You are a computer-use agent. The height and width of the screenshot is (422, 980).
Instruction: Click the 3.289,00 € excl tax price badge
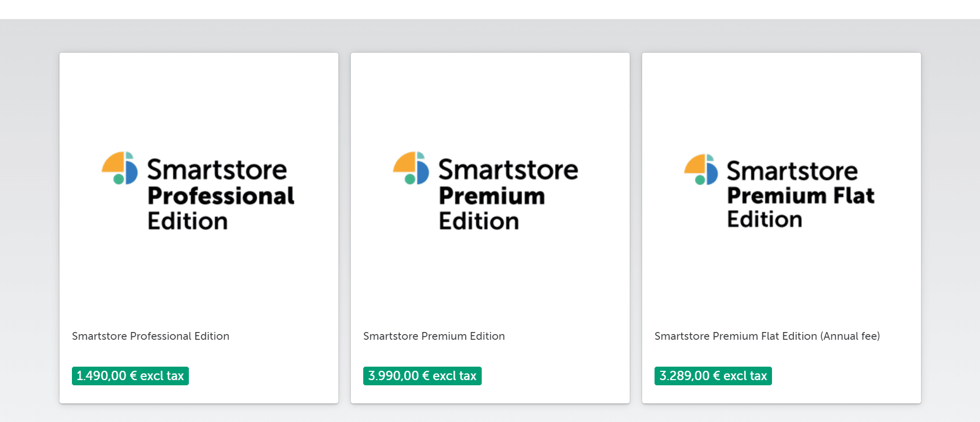pos(712,376)
